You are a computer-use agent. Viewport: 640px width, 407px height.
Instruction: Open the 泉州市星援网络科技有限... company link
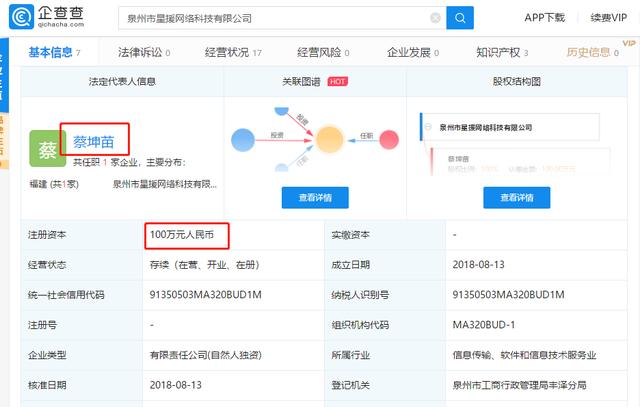[x=164, y=184]
